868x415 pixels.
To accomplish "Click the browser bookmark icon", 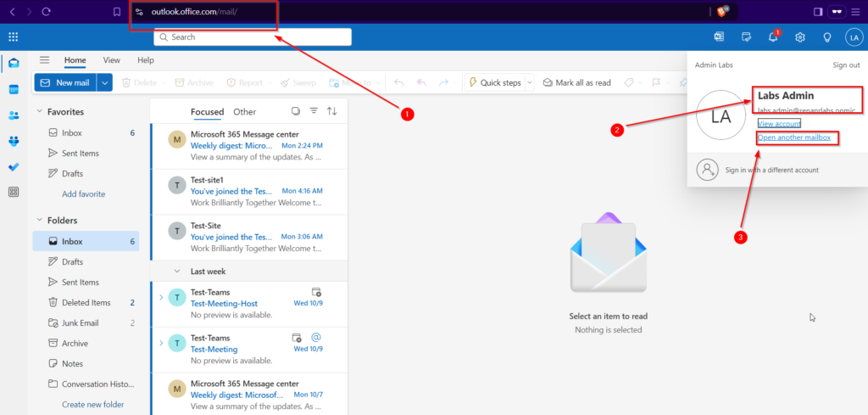I will click(x=117, y=11).
